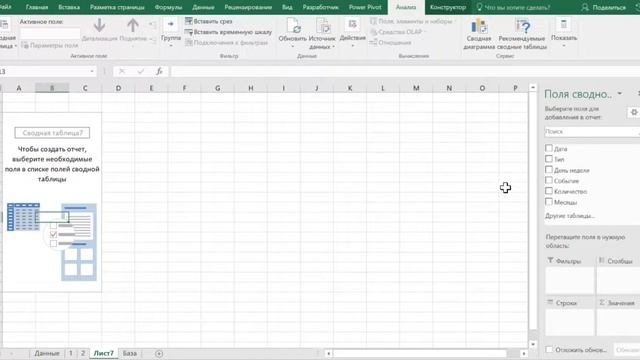
Task: Click the Отношения relationships icon
Action: click(373, 42)
